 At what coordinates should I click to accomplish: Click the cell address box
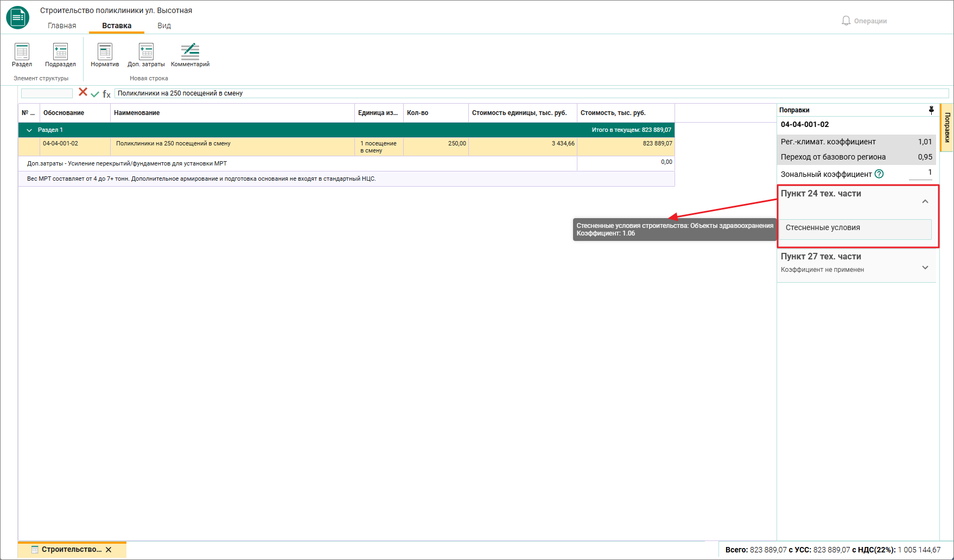[x=47, y=93]
